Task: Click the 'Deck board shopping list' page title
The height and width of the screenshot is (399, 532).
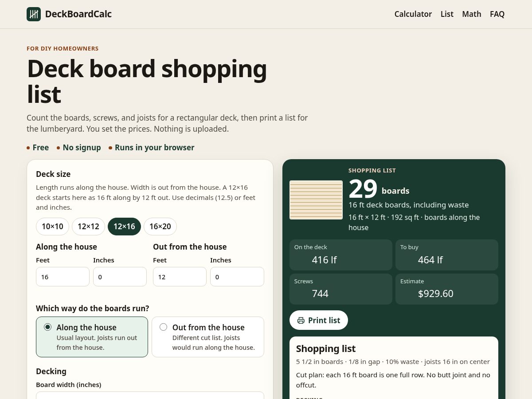Action: coord(147,81)
